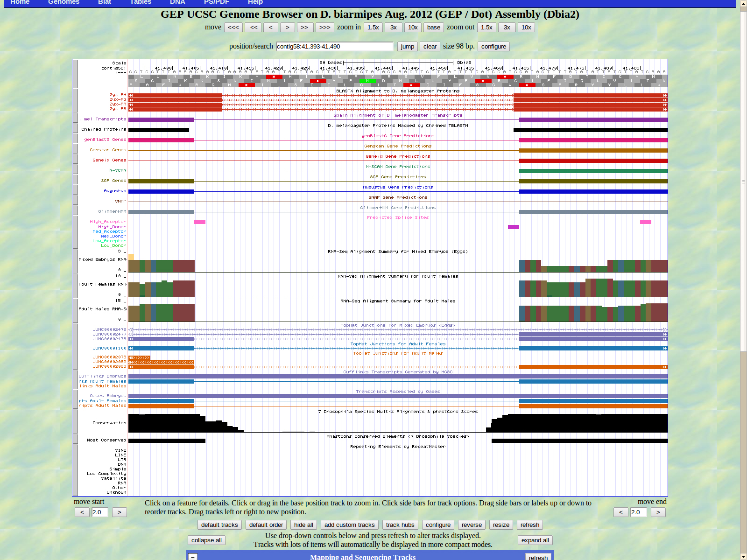This screenshot has height=560, width=747.
Task: Click the JUNC00002078 junction label
Action: click(x=109, y=357)
